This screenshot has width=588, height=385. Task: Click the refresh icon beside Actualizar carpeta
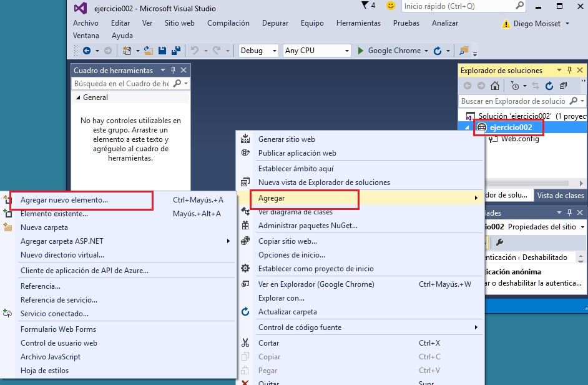(x=245, y=312)
